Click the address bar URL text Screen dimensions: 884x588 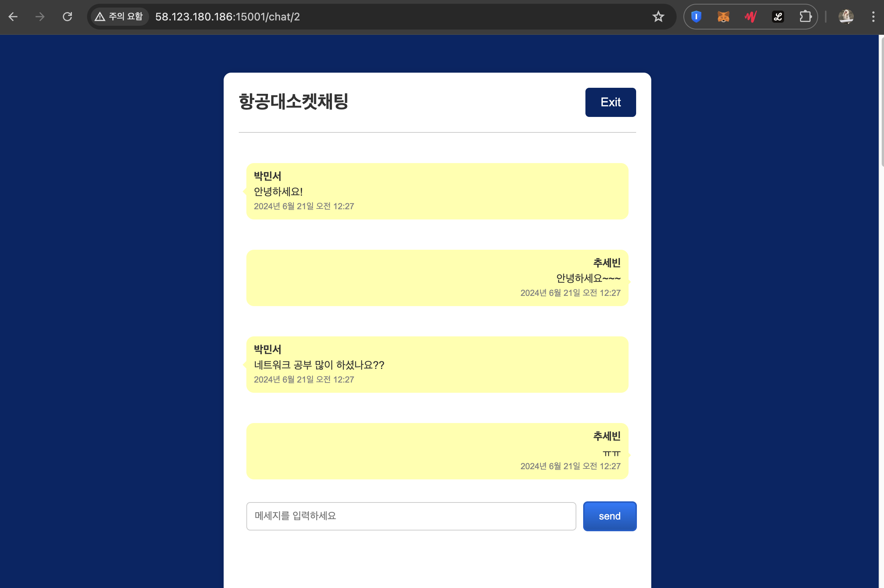(x=227, y=17)
